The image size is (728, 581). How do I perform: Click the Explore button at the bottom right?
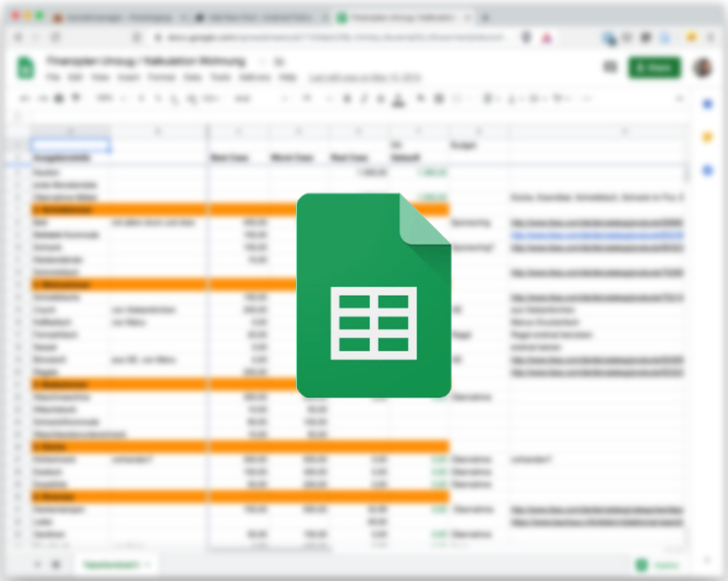coord(659,564)
